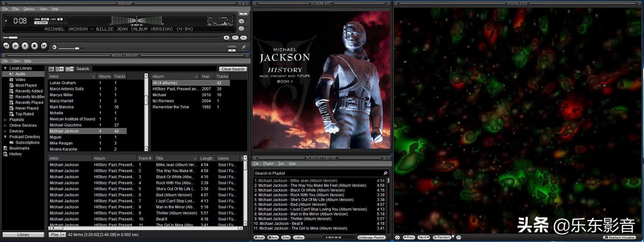Image resolution: width=644 pixels, height=242 pixels.
Task: Click the playlist search magnifier icon
Action: 386,173
